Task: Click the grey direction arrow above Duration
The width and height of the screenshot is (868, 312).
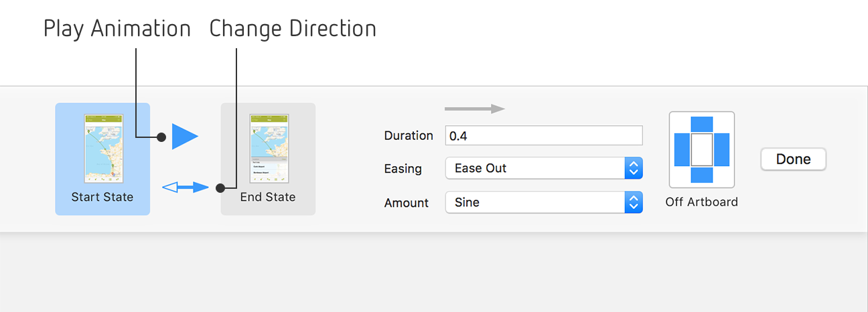Action: [475, 108]
